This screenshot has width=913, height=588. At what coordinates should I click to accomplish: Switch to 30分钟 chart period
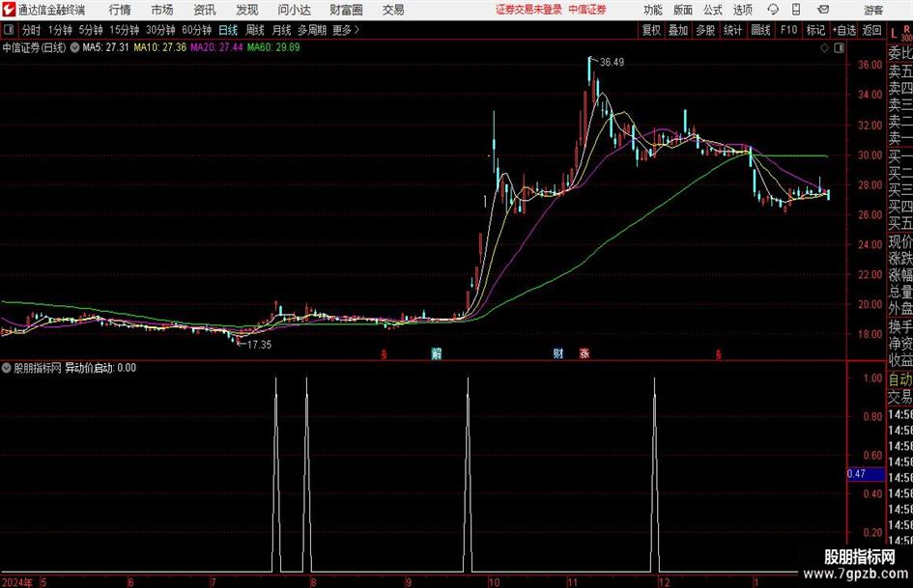pos(160,30)
